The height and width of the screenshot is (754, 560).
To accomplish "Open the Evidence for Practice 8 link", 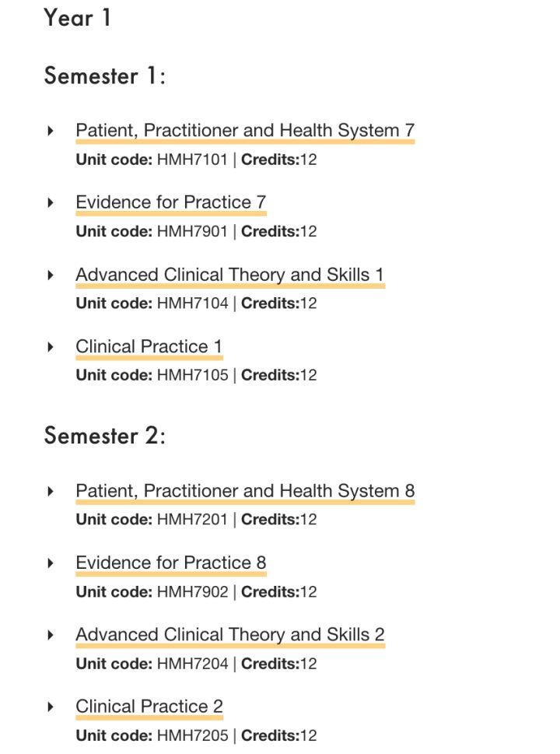I will point(171,563).
